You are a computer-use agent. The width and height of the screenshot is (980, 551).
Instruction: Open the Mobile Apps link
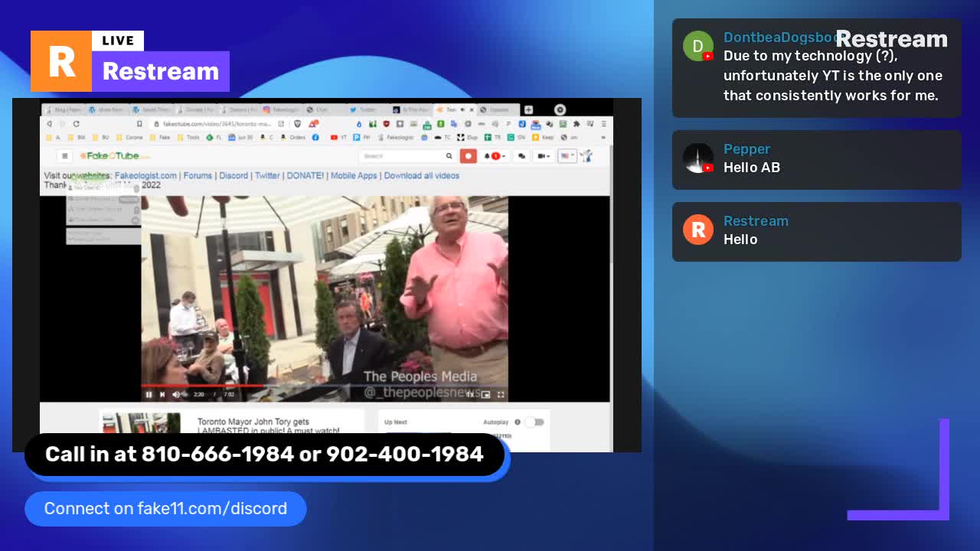[354, 175]
